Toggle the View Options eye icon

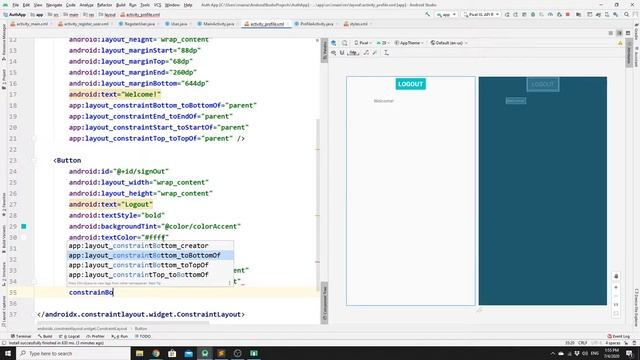(334, 53)
